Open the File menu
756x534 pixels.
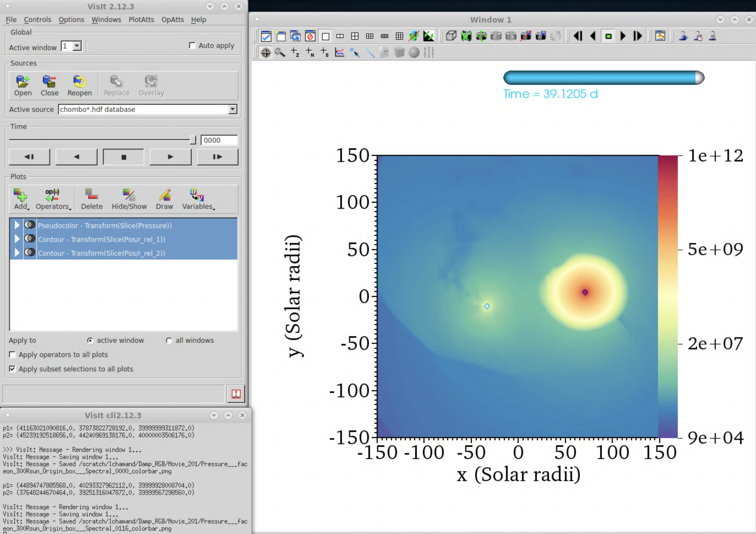click(x=11, y=20)
